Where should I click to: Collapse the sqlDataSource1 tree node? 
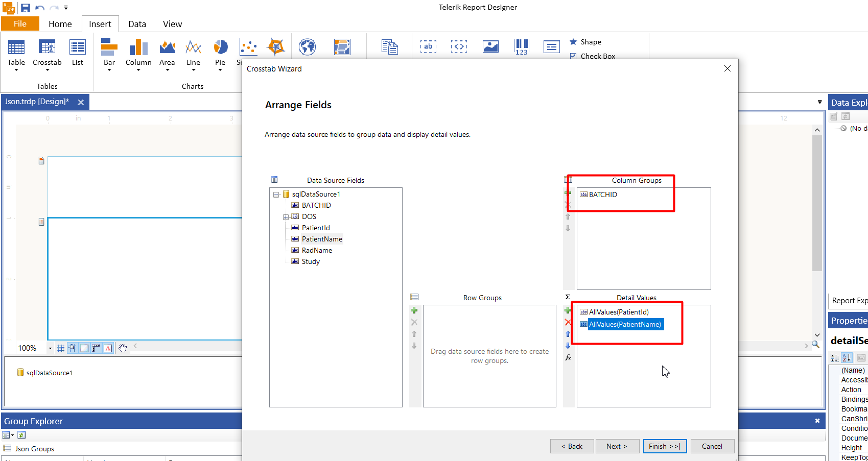(x=276, y=194)
